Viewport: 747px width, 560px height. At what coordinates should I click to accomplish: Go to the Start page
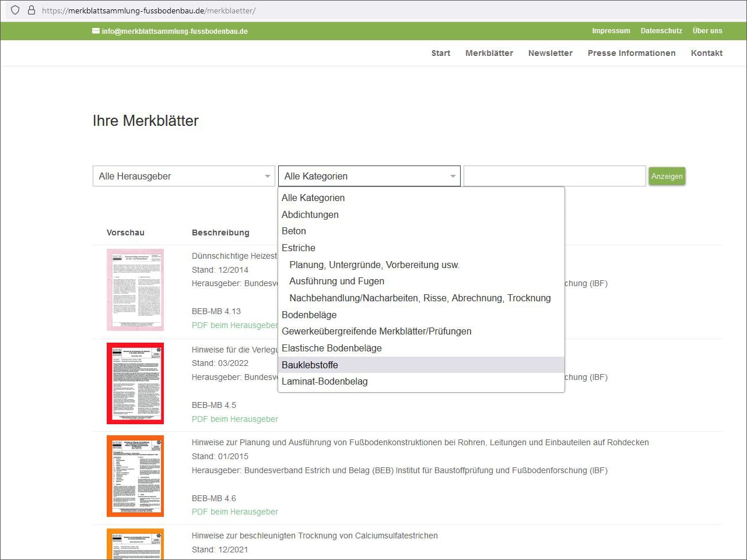pyautogui.click(x=441, y=53)
